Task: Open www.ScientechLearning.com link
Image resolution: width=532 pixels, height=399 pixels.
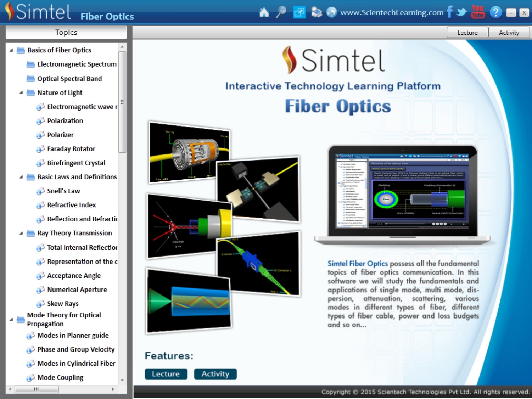Action: tap(392, 12)
